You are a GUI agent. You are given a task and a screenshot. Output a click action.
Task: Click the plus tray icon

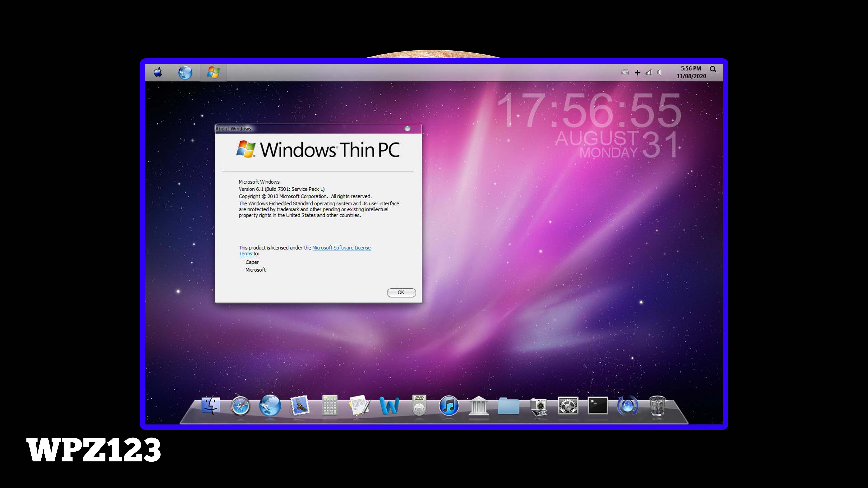click(x=637, y=72)
